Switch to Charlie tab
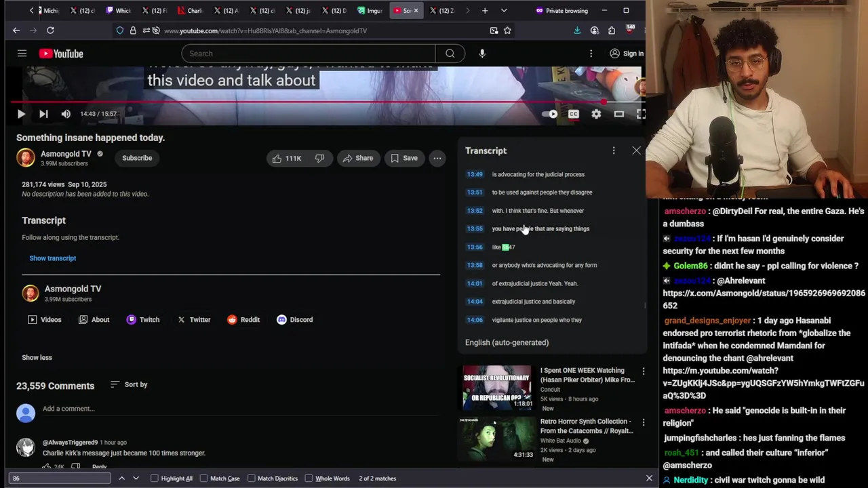The image size is (868, 488). (x=190, y=11)
